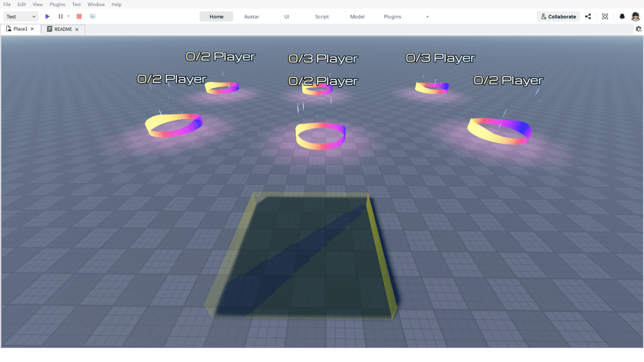The height and width of the screenshot is (362, 644).
Task: Select the Place1 document tab
Action: pyautogui.click(x=20, y=29)
